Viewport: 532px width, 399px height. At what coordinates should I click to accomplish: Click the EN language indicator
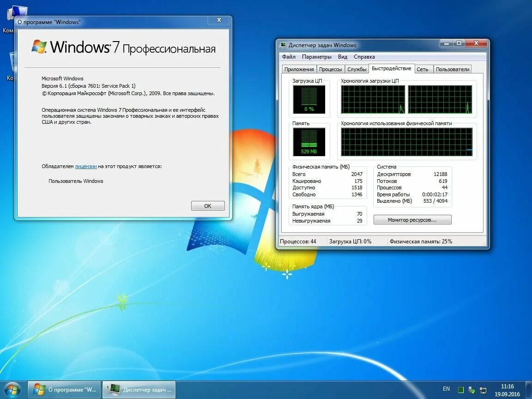coord(446,389)
